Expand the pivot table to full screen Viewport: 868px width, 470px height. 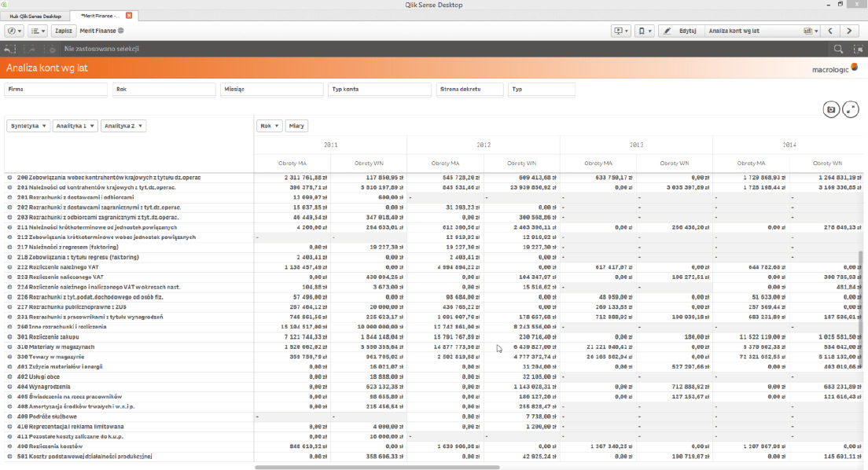tap(850, 109)
